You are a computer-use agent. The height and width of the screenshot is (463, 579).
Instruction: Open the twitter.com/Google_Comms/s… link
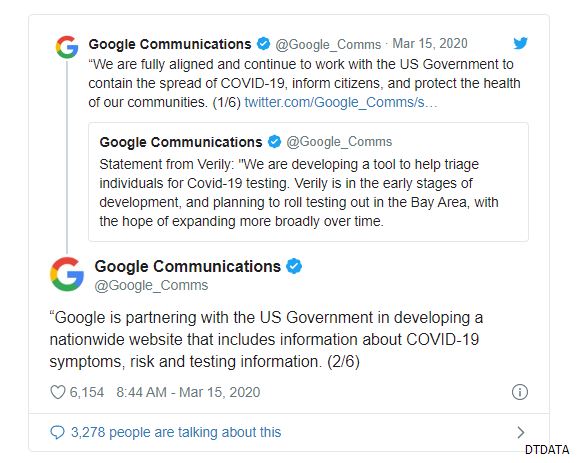tap(341, 102)
